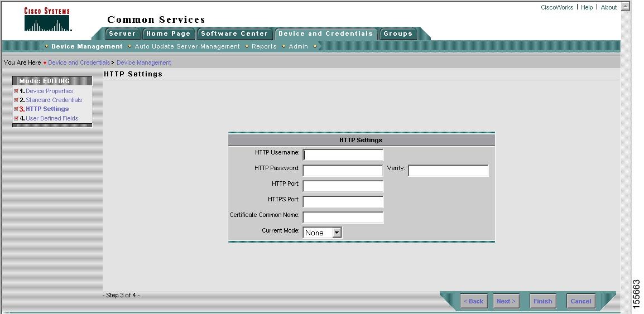Focus the Certificate Common Name field

pyautogui.click(x=343, y=217)
